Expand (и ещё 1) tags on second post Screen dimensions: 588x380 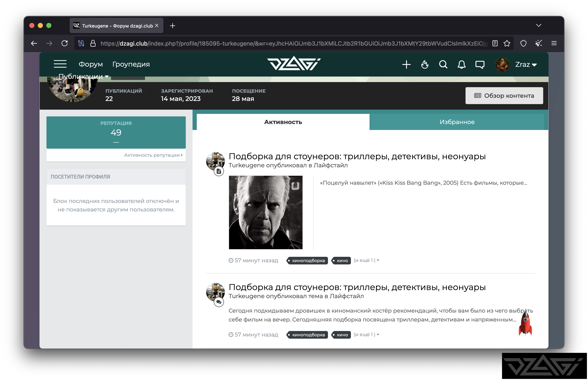(x=366, y=335)
